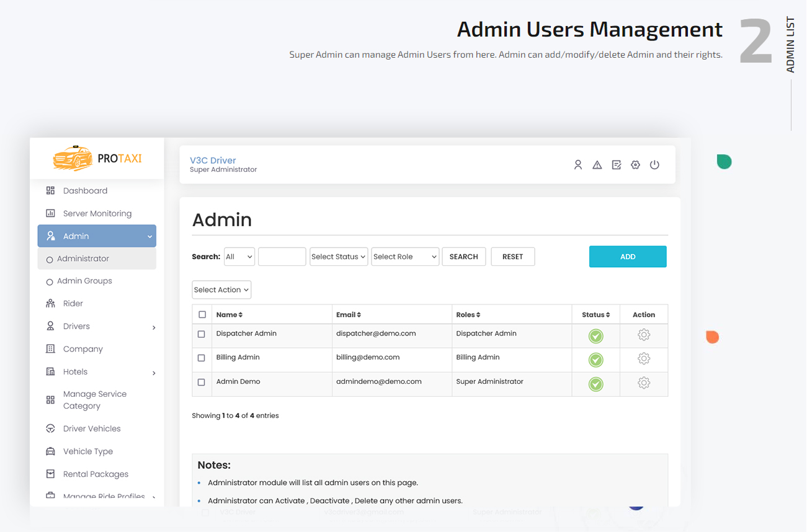Click the V3C Driver name link

click(213, 160)
